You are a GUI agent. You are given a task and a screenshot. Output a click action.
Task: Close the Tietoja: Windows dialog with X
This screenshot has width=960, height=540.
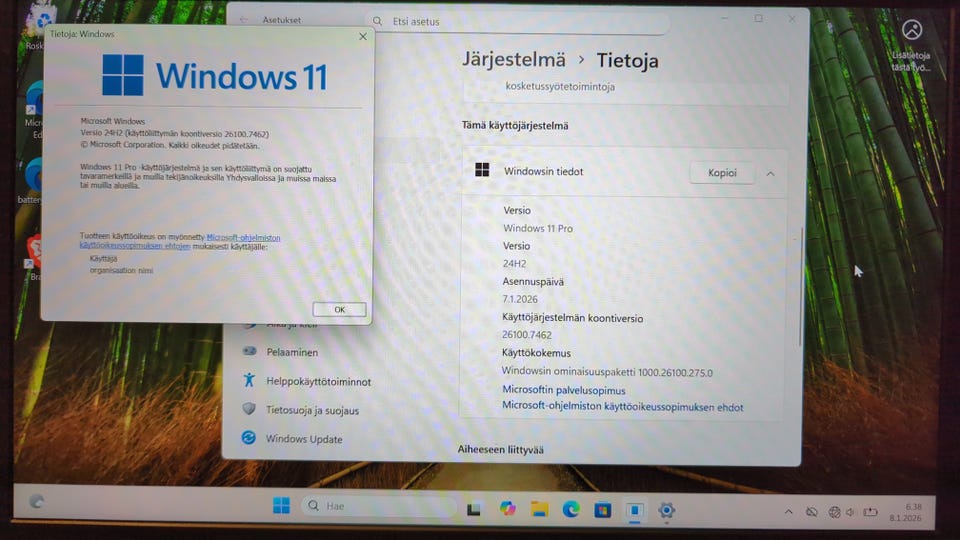coord(362,36)
